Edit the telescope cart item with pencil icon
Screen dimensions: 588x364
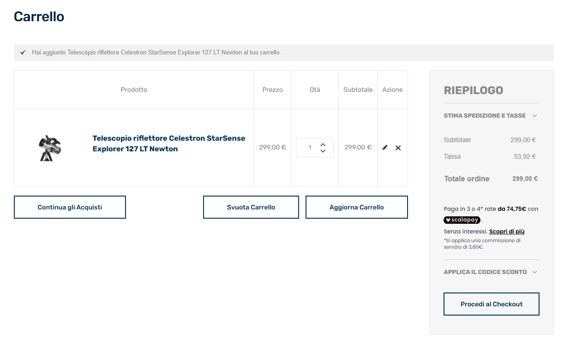click(x=385, y=148)
